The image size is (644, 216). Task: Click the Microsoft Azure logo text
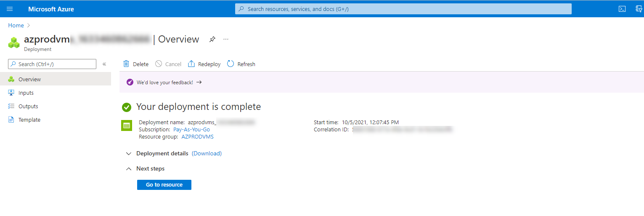tap(51, 9)
